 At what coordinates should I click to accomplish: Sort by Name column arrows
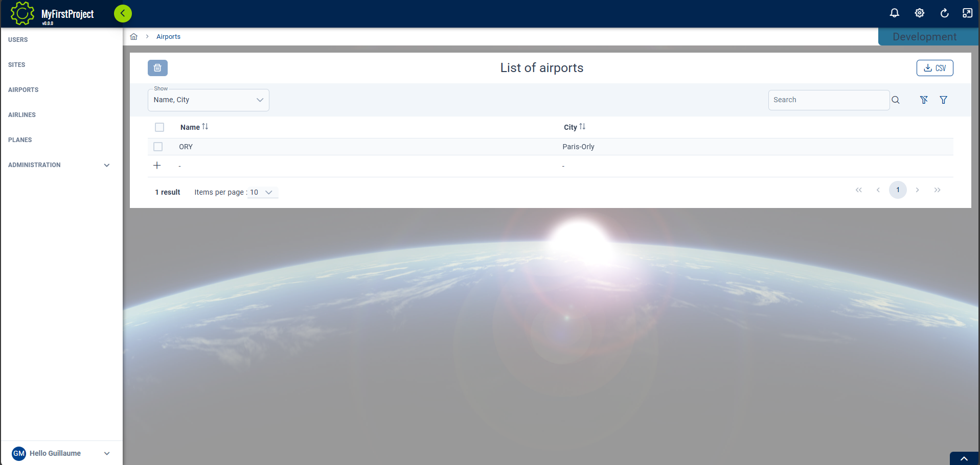pos(205,127)
